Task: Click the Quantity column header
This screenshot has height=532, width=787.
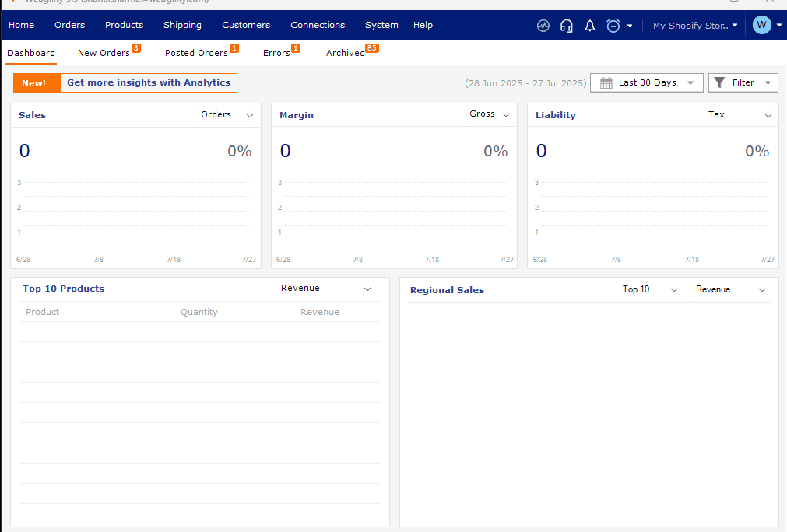Action: click(199, 312)
